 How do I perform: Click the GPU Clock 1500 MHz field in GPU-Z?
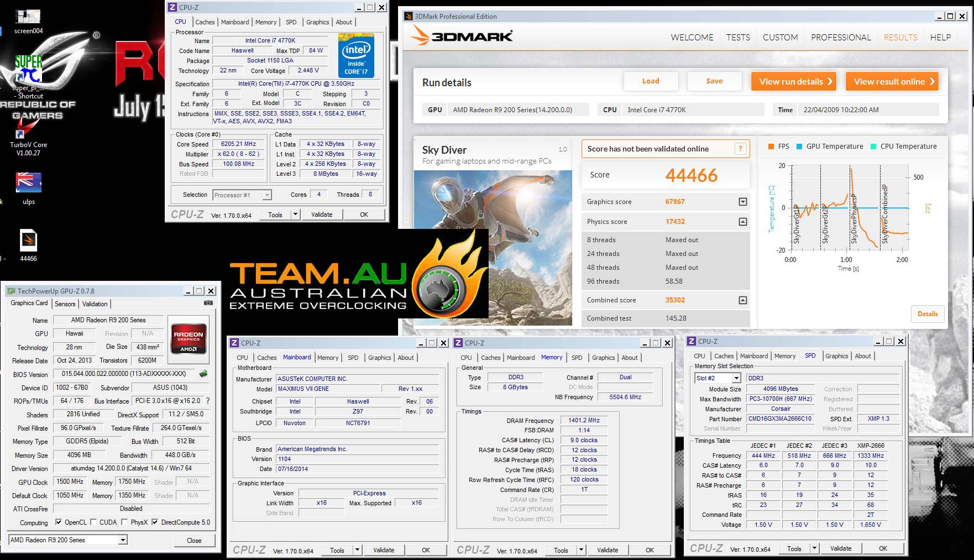(70, 482)
